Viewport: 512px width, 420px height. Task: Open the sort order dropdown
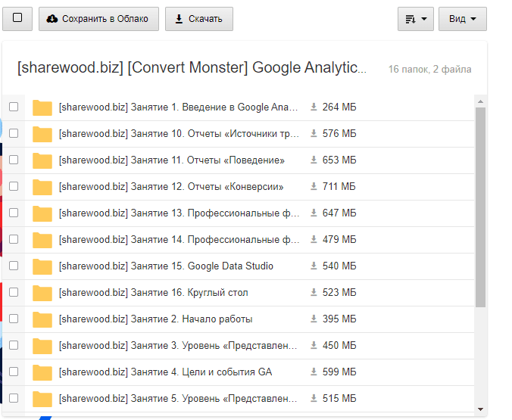click(x=416, y=19)
